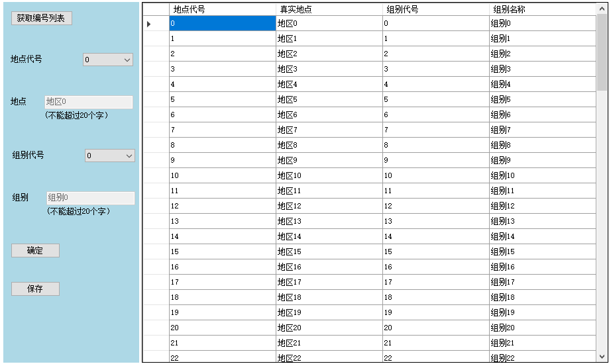Click the 组别代号 column header

tap(435, 9)
